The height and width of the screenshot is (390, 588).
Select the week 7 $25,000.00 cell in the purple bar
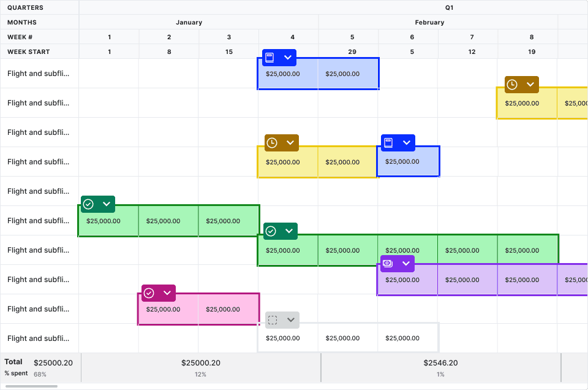tap(467, 280)
